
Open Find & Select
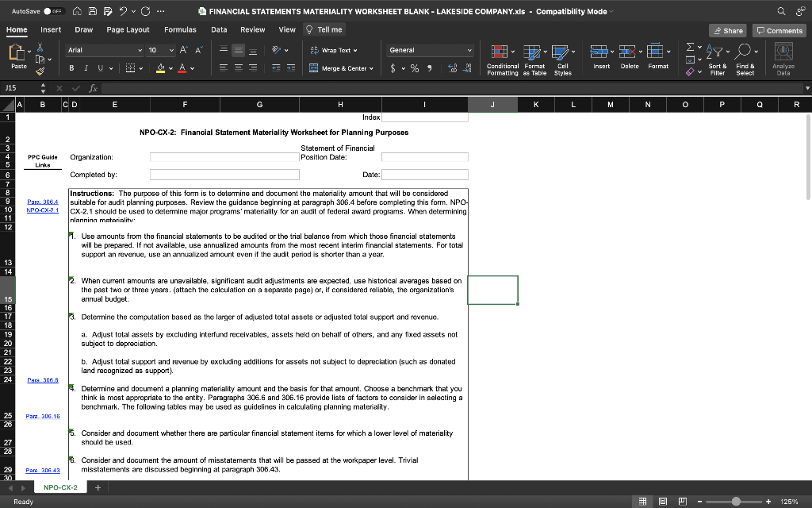click(745, 60)
